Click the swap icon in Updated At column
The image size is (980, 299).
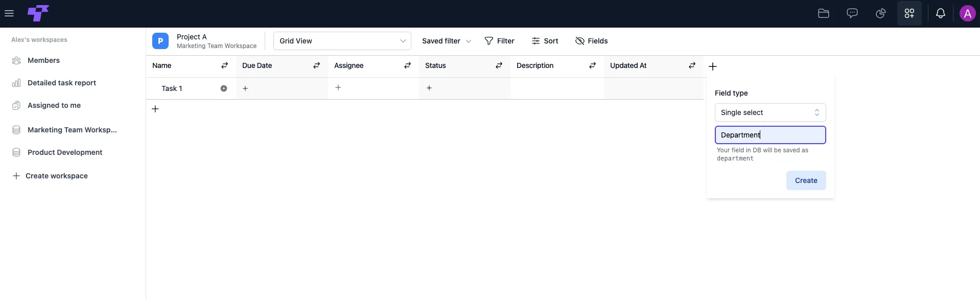coord(692,65)
